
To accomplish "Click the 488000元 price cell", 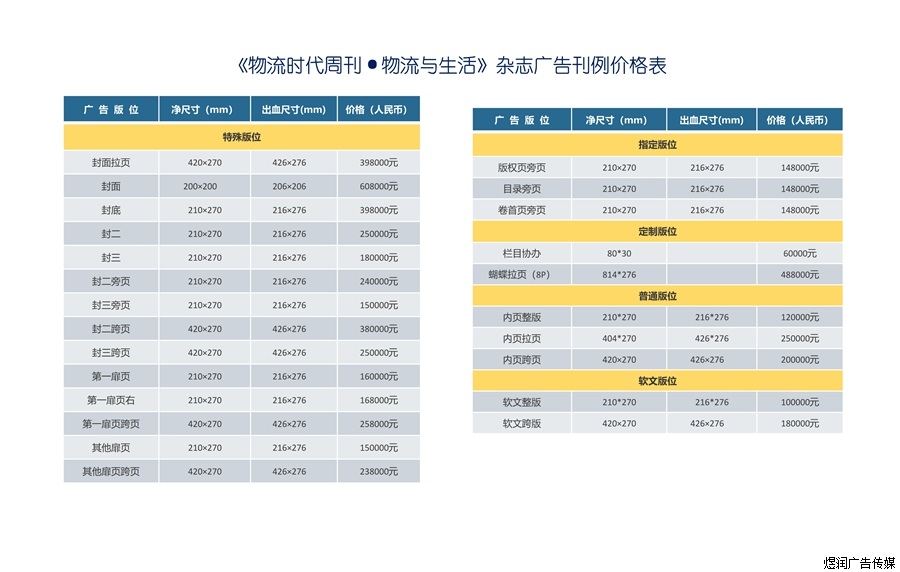I will click(800, 274).
